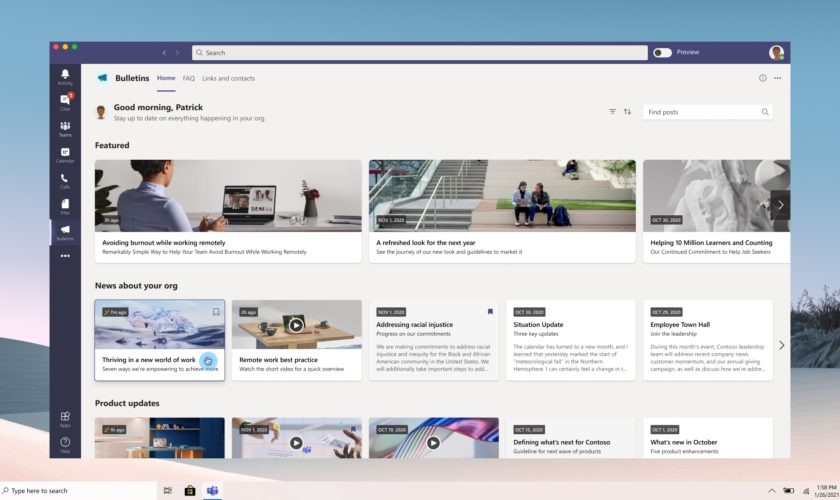Open the sort posts icon
The height and width of the screenshot is (500, 840).
click(x=627, y=111)
